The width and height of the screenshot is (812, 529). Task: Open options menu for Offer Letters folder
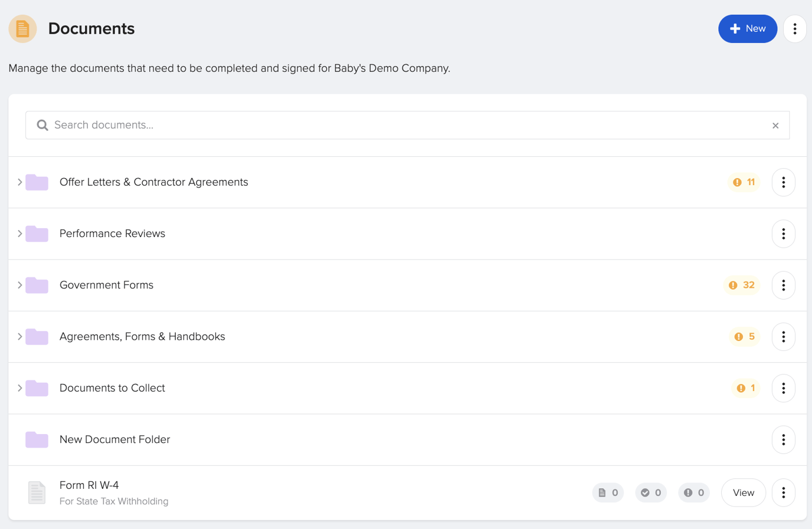point(783,182)
